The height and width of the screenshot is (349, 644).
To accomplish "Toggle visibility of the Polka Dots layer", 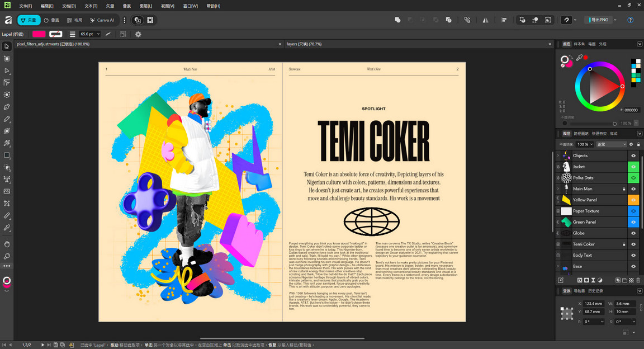I will (x=633, y=177).
